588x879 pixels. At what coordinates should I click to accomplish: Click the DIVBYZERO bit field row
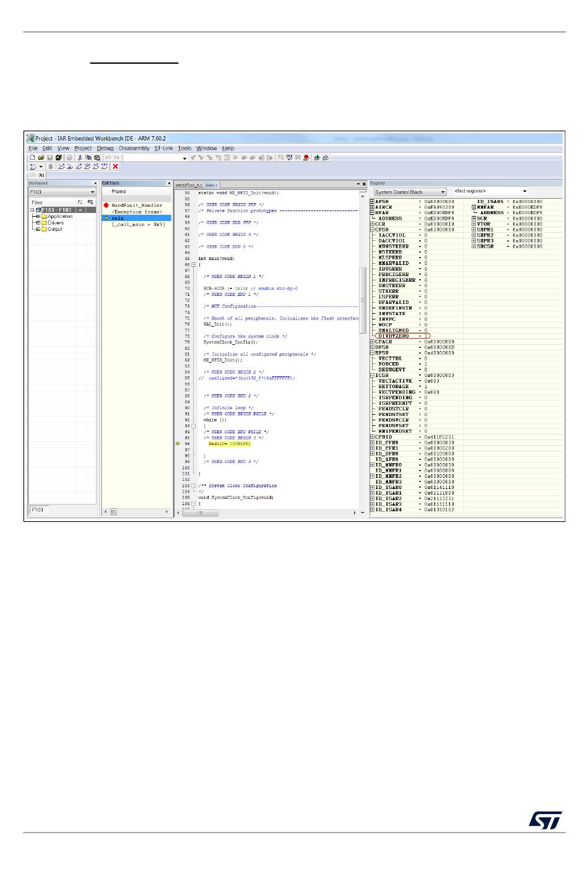pyautogui.click(x=404, y=336)
